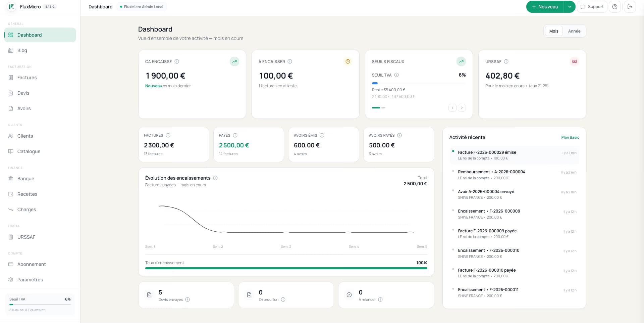Open Factures via its sidebar icon
This screenshot has width=644, height=323.
[11, 78]
